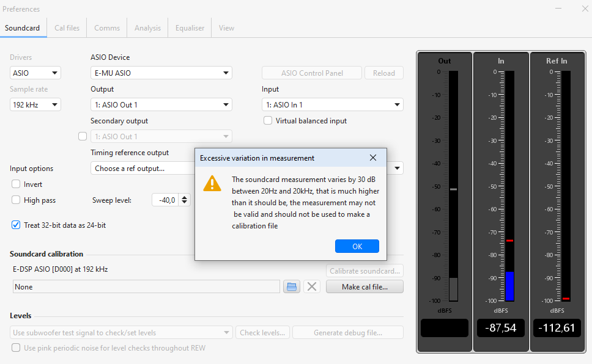The width and height of the screenshot is (592, 364).
Task: Open the Sample rate 192 kHz dropdown
Action: click(x=35, y=105)
